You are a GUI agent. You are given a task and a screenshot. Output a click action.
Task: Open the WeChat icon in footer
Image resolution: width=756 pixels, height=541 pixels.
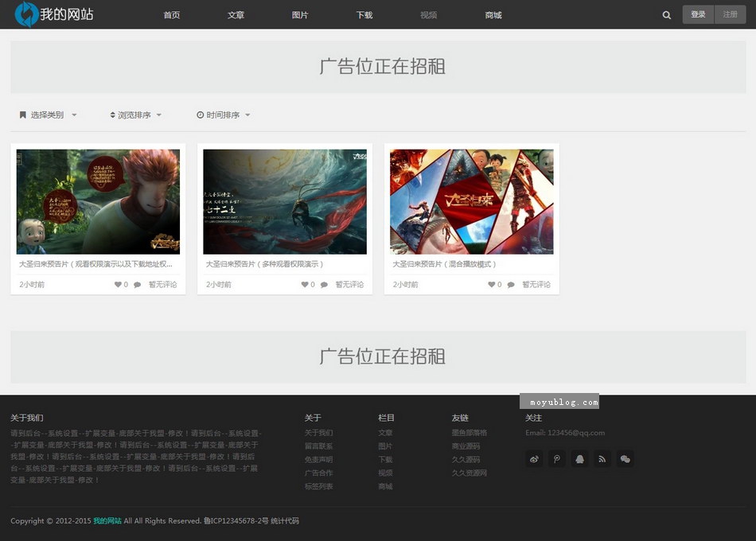click(625, 459)
